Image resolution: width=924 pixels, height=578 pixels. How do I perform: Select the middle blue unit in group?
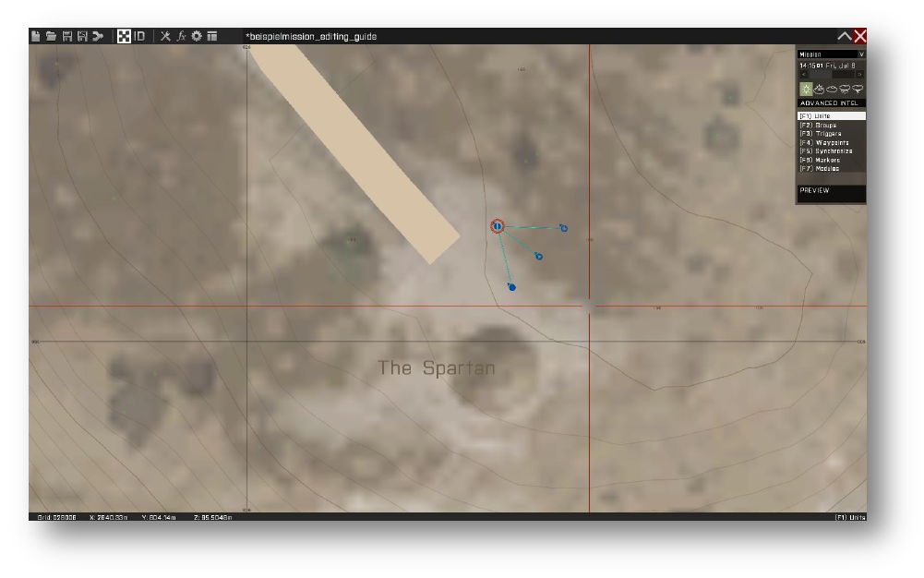[x=538, y=257]
